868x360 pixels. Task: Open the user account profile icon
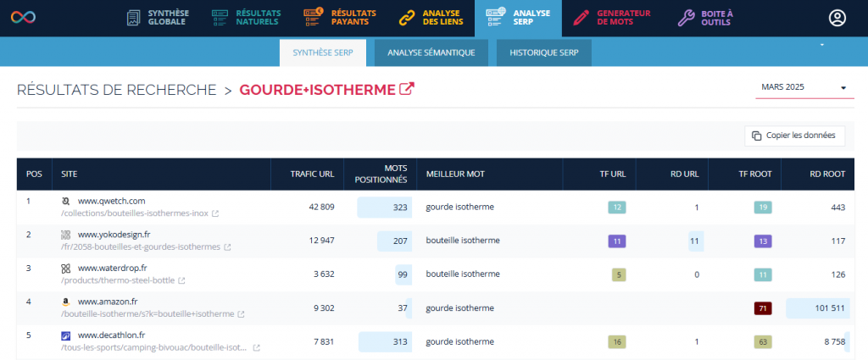pyautogui.click(x=837, y=18)
